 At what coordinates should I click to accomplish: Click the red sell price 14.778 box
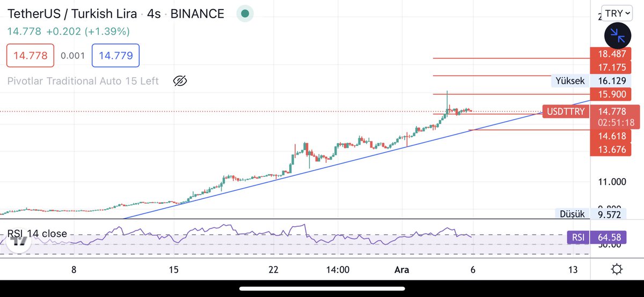click(x=30, y=55)
